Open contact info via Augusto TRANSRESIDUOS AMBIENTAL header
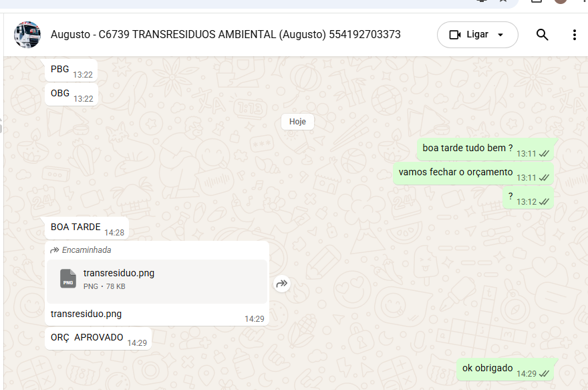The image size is (588, 390). (x=226, y=35)
